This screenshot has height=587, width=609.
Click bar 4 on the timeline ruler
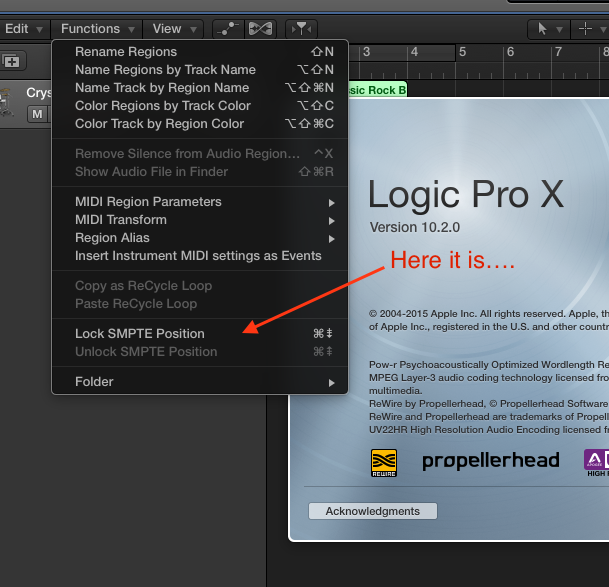pyautogui.click(x=414, y=52)
